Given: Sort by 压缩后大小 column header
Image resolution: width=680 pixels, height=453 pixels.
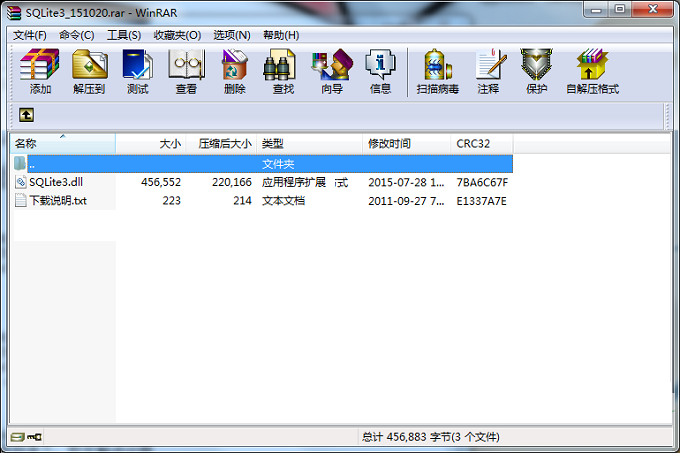Looking at the screenshot, I should click(x=221, y=143).
